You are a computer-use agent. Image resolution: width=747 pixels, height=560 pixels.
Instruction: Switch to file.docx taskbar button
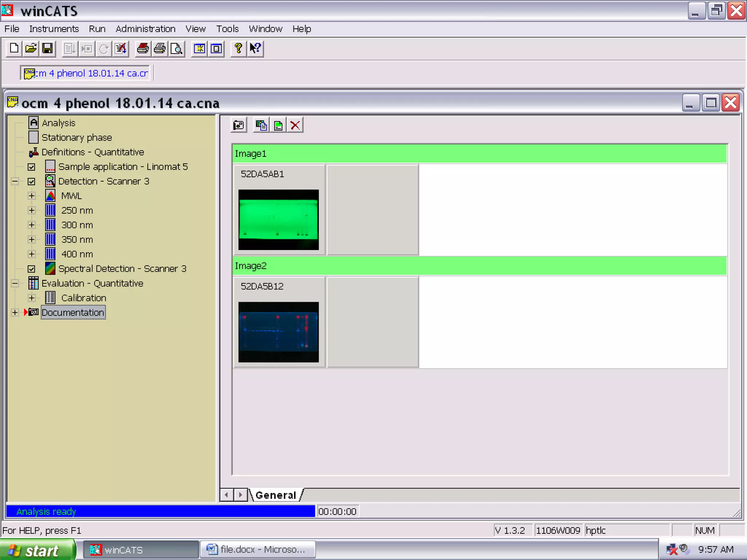click(258, 549)
